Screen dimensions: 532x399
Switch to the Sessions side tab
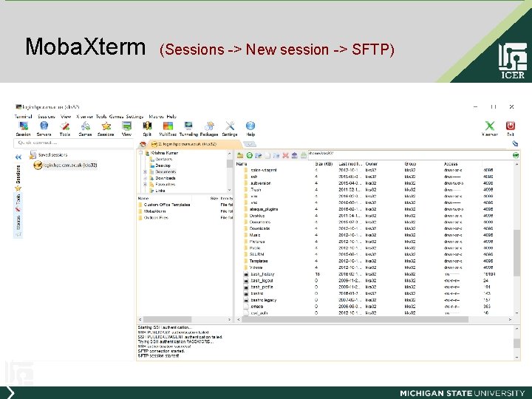coord(18,178)
